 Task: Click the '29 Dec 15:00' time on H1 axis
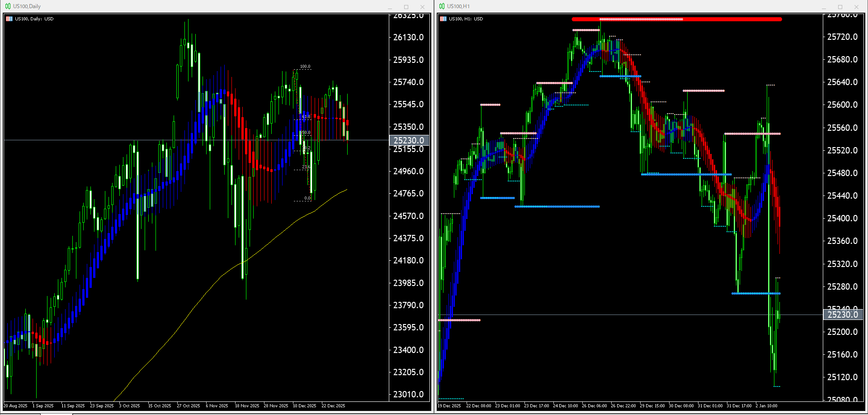pyautogui.click(x=652, y=406)
